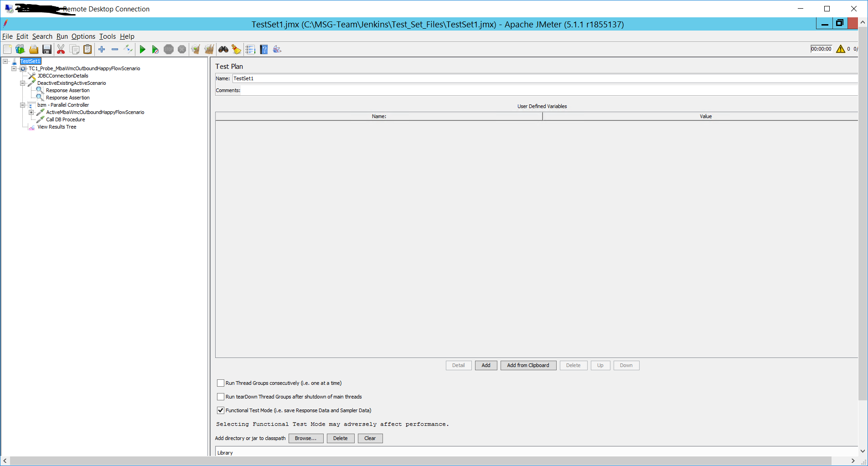Click the classpath Clear button

(370, 438)
